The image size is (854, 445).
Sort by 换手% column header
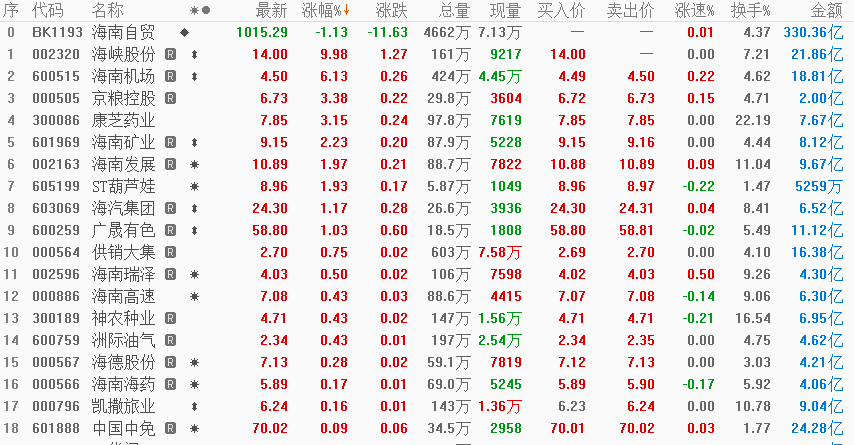pos(751,10)
